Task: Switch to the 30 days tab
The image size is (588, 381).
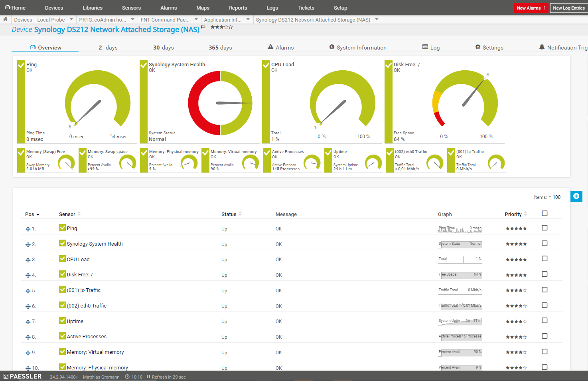Action: coord(164,48)
